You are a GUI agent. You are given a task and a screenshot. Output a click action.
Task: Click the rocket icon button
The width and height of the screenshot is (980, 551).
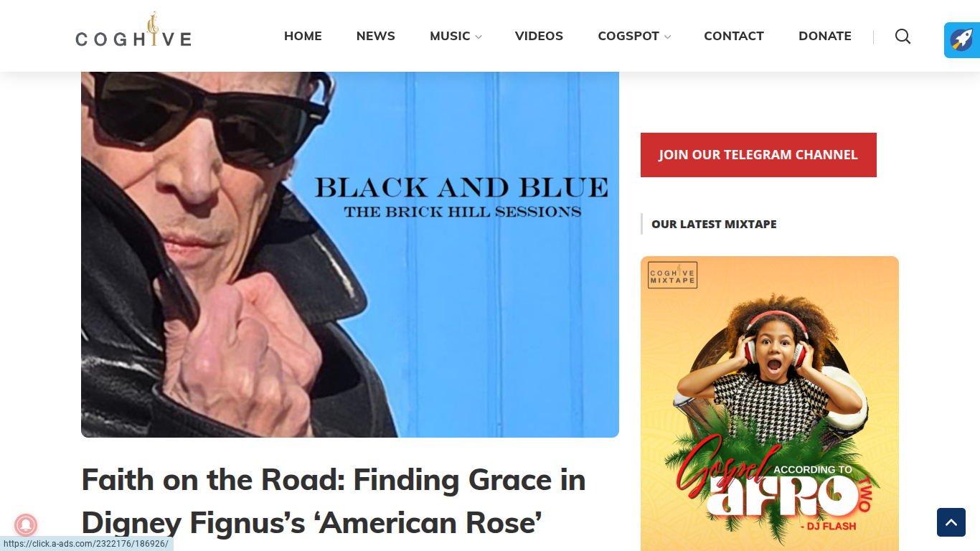pyautogui.click(x=962, y=40)
